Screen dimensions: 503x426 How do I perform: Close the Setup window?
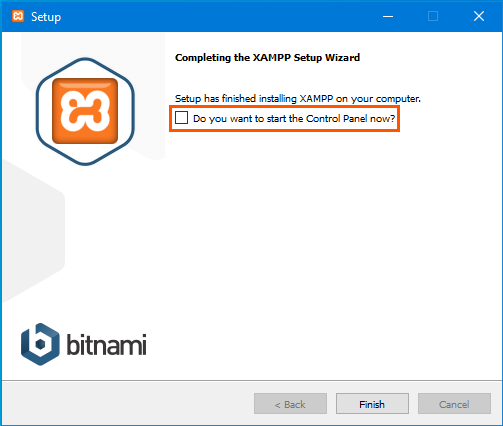pyautogui.click(x=479, y=16)
